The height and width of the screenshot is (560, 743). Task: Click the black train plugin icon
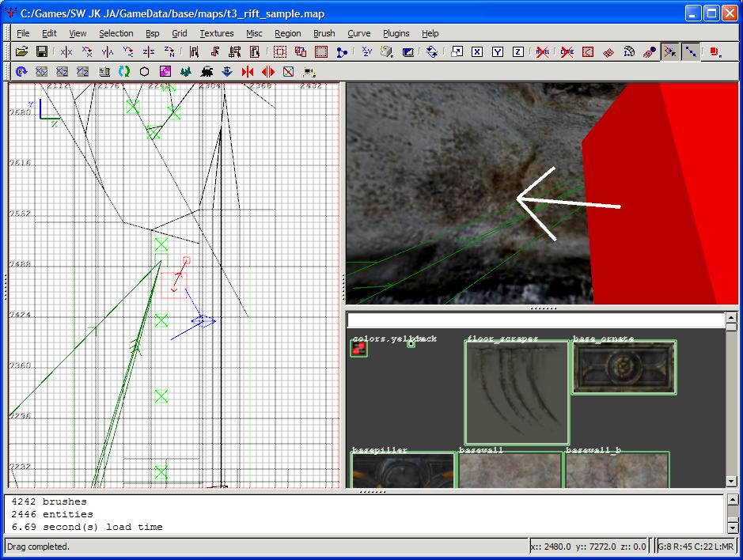pyautogui.click(x=207, y=71)
